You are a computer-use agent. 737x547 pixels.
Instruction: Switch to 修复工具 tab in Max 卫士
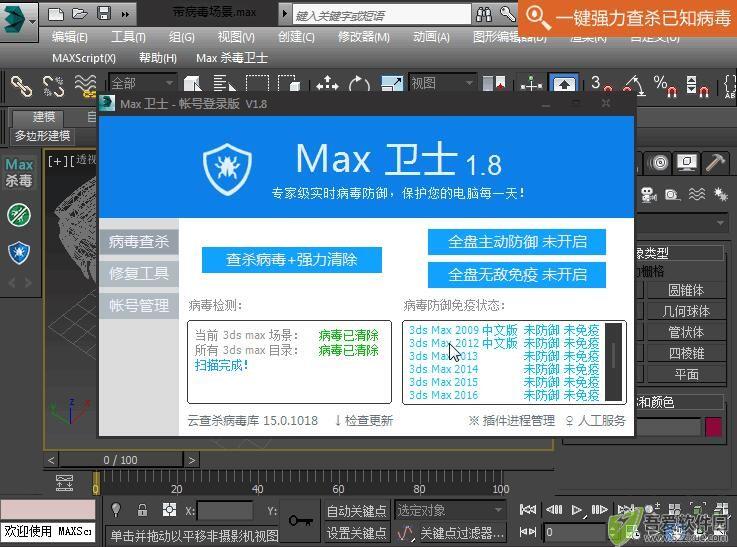click(139, 273)
